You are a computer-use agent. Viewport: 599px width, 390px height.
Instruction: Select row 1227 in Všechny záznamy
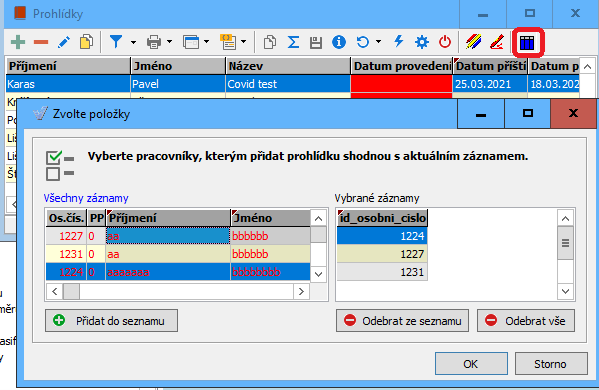[178, 236]
